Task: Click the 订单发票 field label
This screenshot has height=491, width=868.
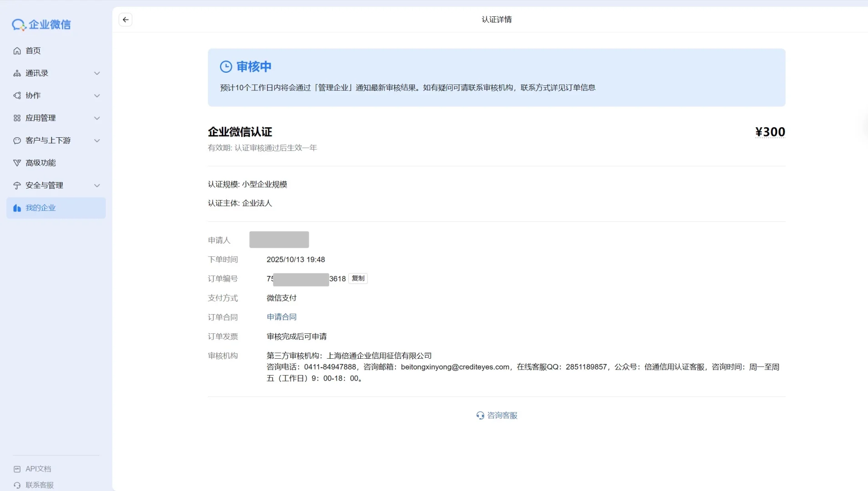Action: tap(223, 337)
